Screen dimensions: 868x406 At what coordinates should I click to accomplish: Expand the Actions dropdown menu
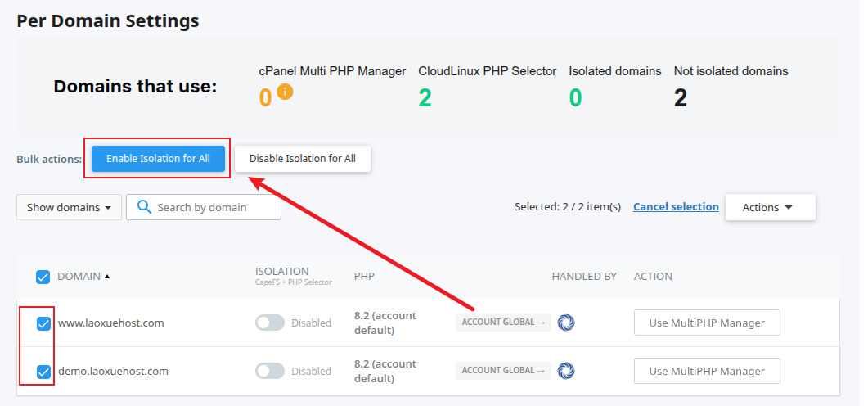tap(770, 207)
